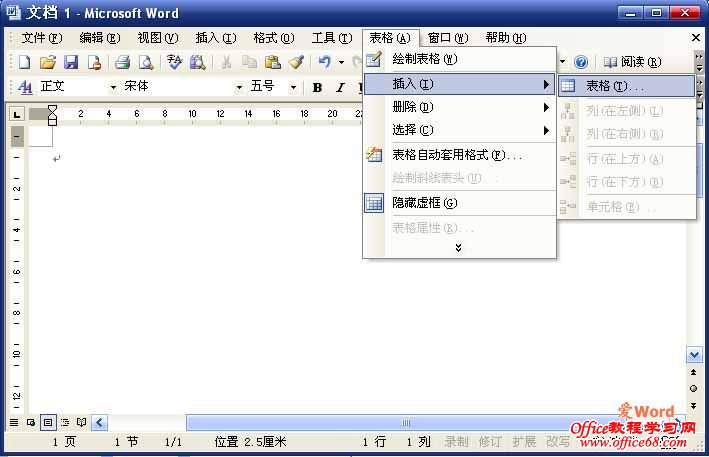The width and height of the screenshot is (709, 457).
Task: Choose 绘制表格(W) menu entry
Action: (459, 59)
